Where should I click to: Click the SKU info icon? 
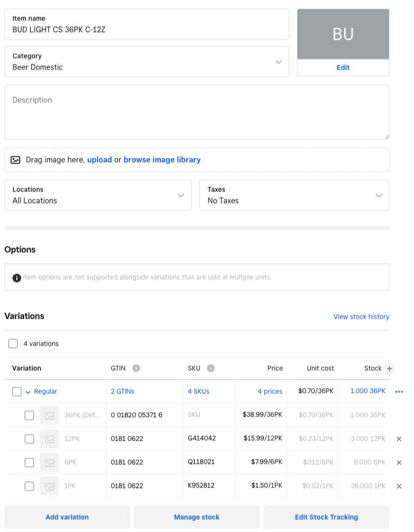click(x=211, y=368)
